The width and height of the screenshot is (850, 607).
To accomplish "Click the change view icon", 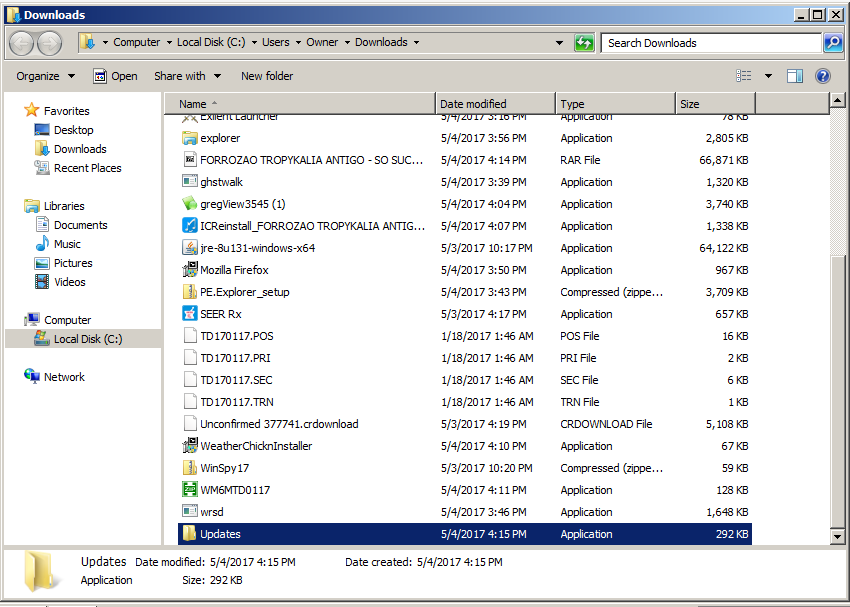I will coord(744,76).
